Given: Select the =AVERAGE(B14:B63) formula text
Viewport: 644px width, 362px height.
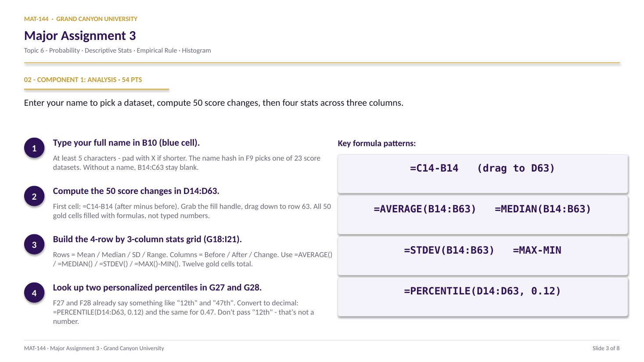Looking at the screenshot, I should [425, 209].
